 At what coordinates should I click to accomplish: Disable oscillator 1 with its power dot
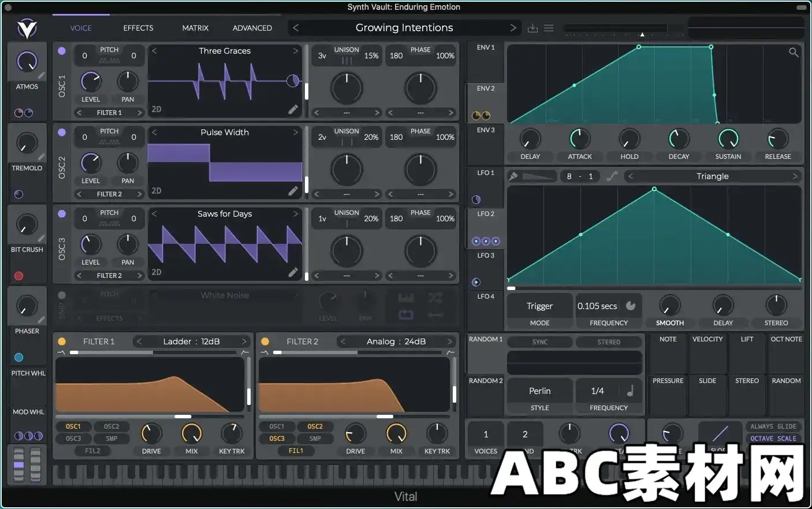point(62,51)
